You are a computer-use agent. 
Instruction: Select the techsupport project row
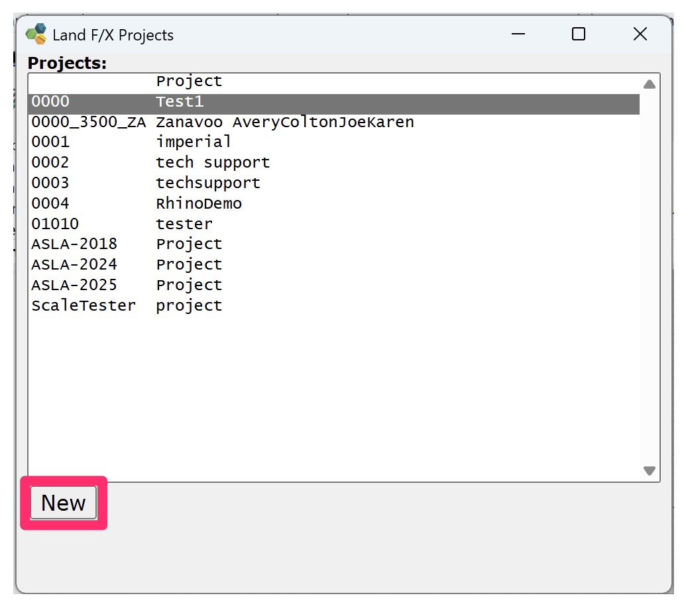coord(199,183)
